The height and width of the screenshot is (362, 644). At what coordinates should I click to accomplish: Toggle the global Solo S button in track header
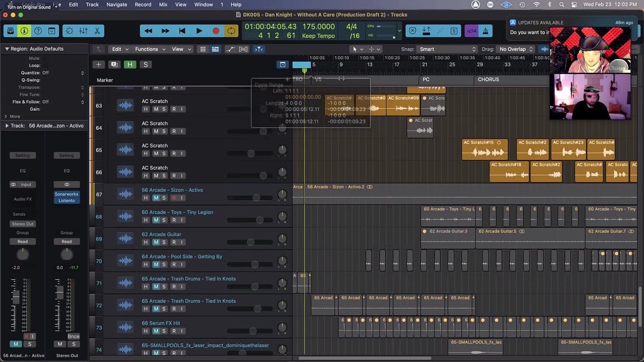pos(145,64)
